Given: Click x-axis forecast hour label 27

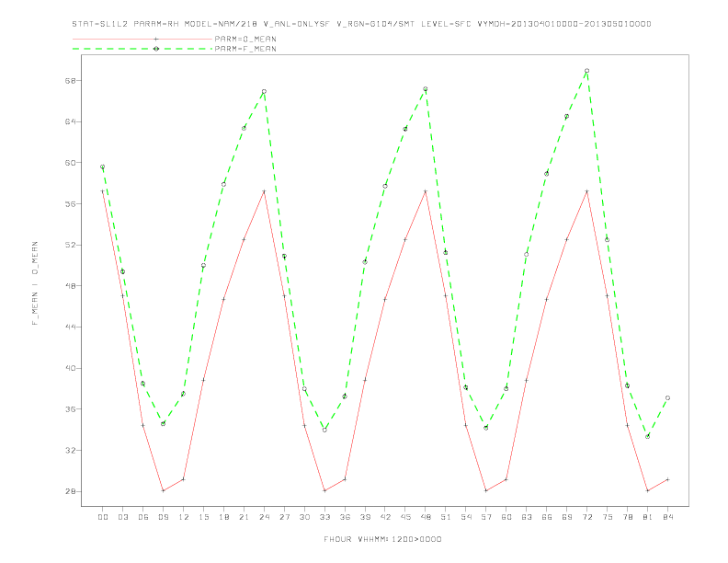Looking at the screenshot, I should tap(284, 517).
